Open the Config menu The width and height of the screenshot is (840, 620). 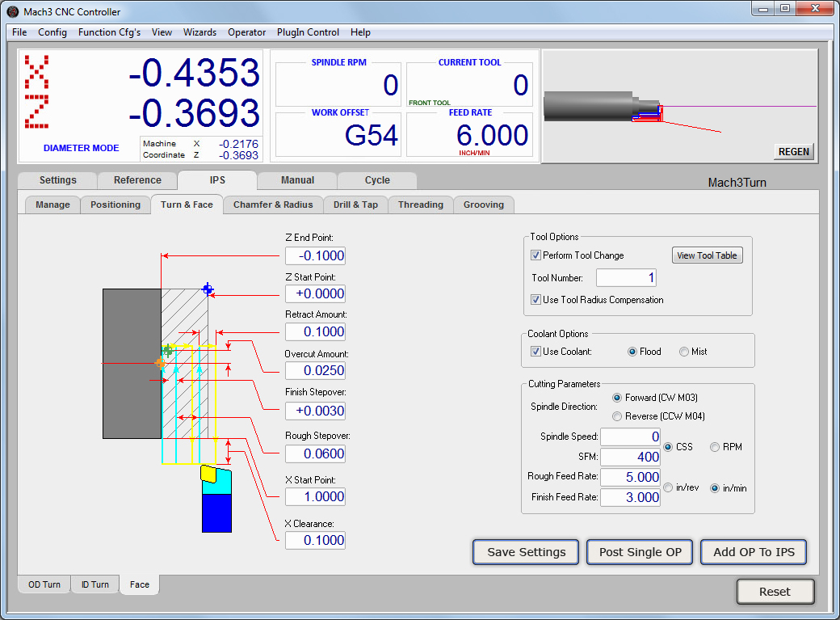(52, 32)
